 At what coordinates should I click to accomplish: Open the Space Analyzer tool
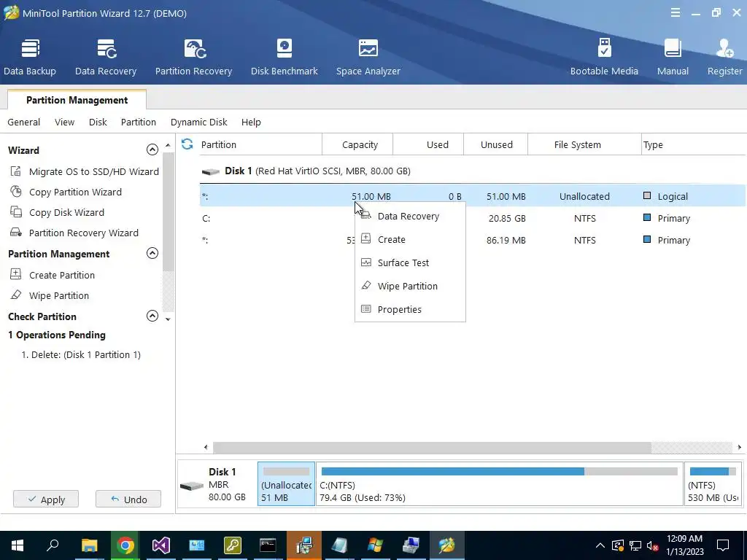click(x=368, y=57)
